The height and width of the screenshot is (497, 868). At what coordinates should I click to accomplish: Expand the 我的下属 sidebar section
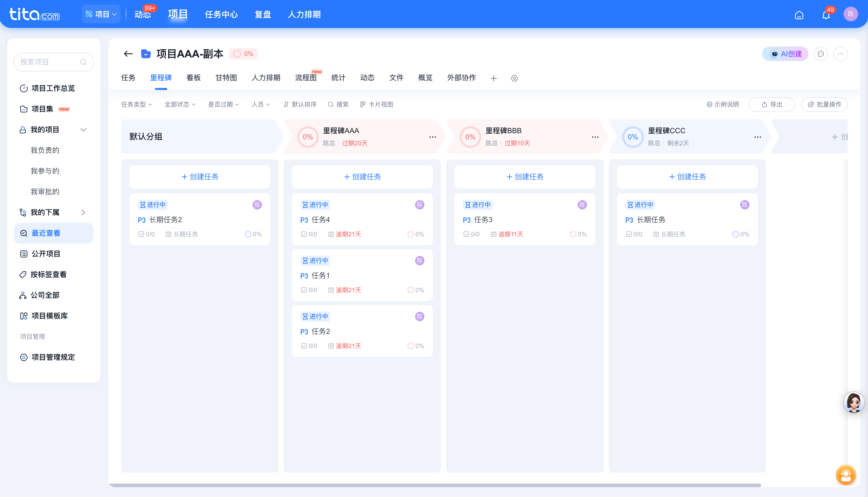coord(83,212)
